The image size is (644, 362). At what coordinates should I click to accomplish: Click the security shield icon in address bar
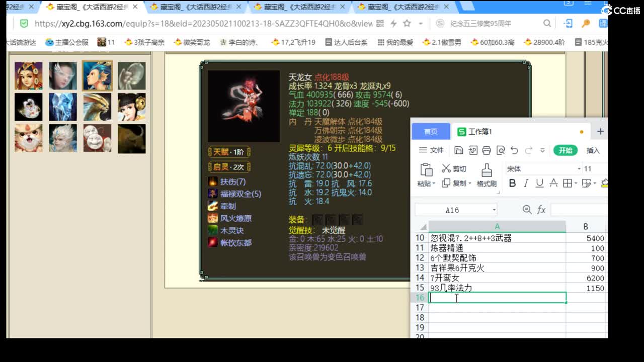[24, 23]
